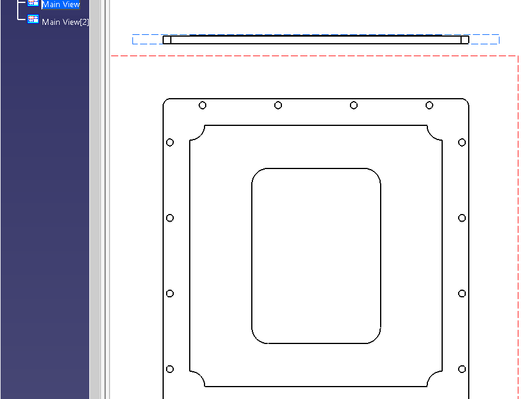Click the top-left mounting hole circle
This screenshot has height=399, width=532.
click(x=202, y=105)
